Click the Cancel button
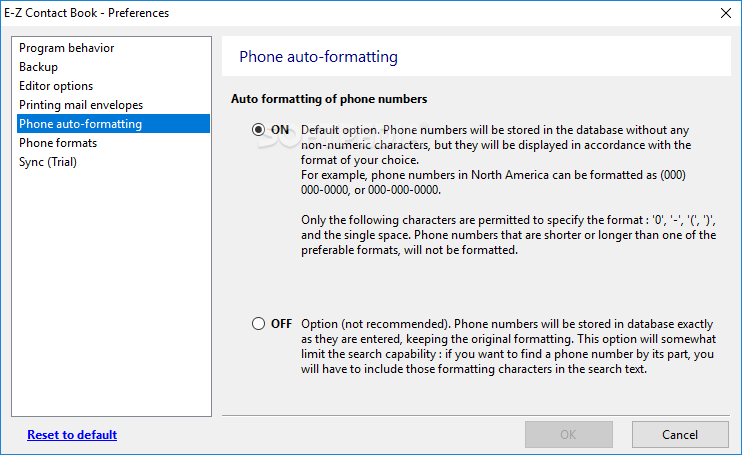Viewport: 742px width, 455px height. [x=680, y=435]
